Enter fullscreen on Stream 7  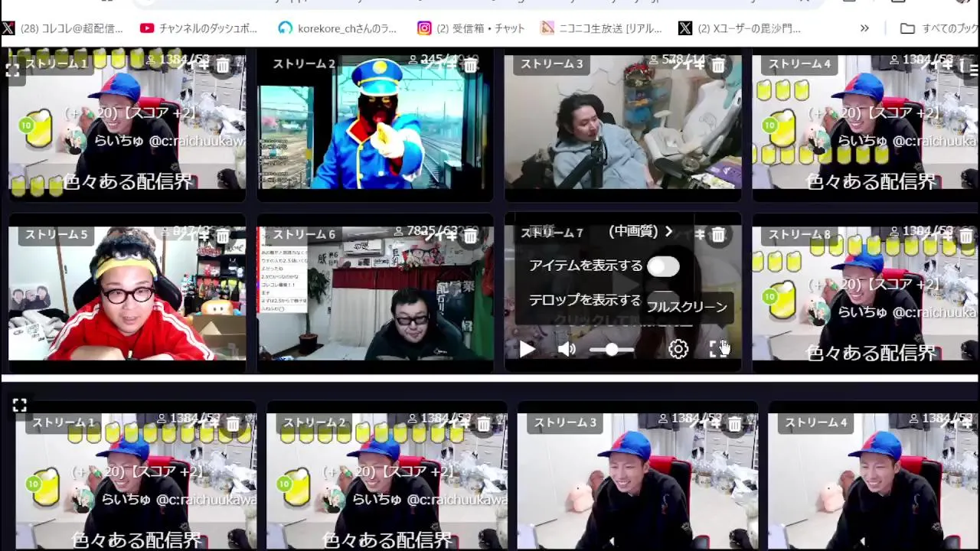point(718,350)
